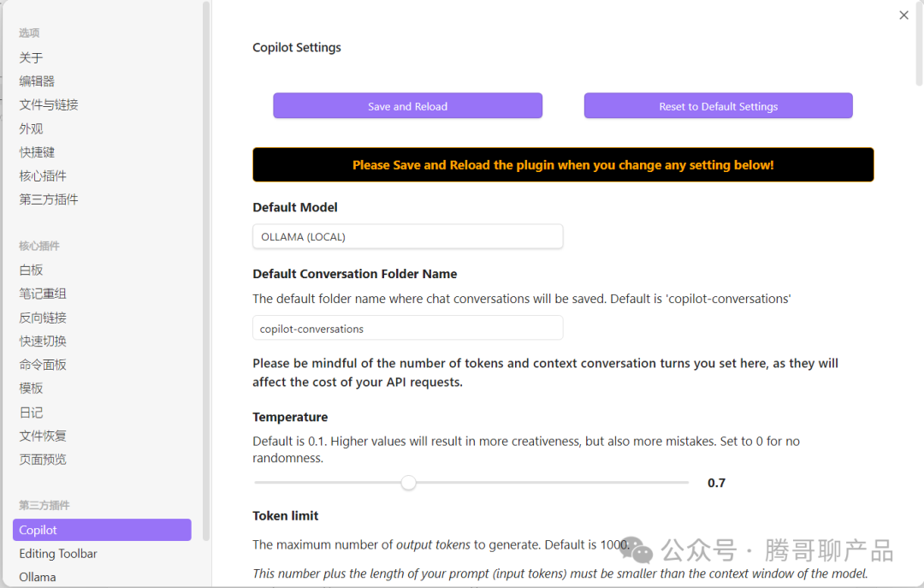This screenshot has width=924, height=588.
Task: Click the Copilot Settings heading
Action: coord(296,47)
